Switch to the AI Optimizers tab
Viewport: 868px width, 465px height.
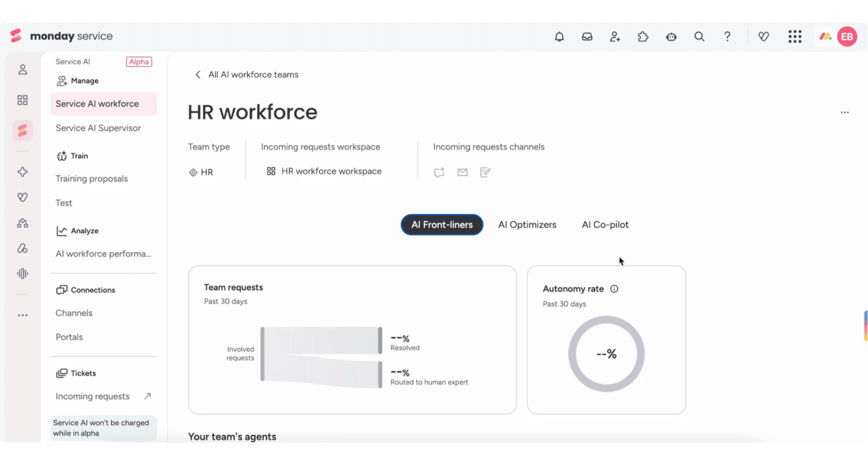pyautogui.click(x=527, y=224)
